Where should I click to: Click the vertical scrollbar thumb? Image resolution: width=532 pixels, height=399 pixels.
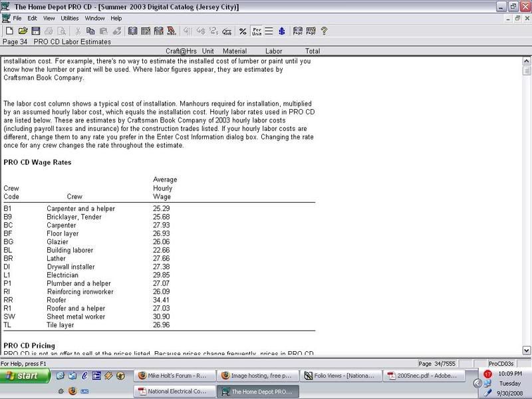point(526,70)
